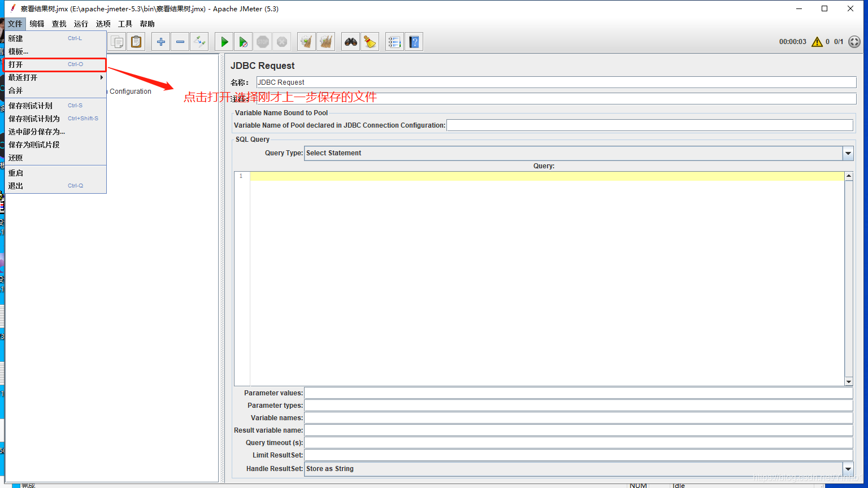868x488 pixels.
Task: Choose 选中部分保存为... menu entry
Action: pos(55,132)
